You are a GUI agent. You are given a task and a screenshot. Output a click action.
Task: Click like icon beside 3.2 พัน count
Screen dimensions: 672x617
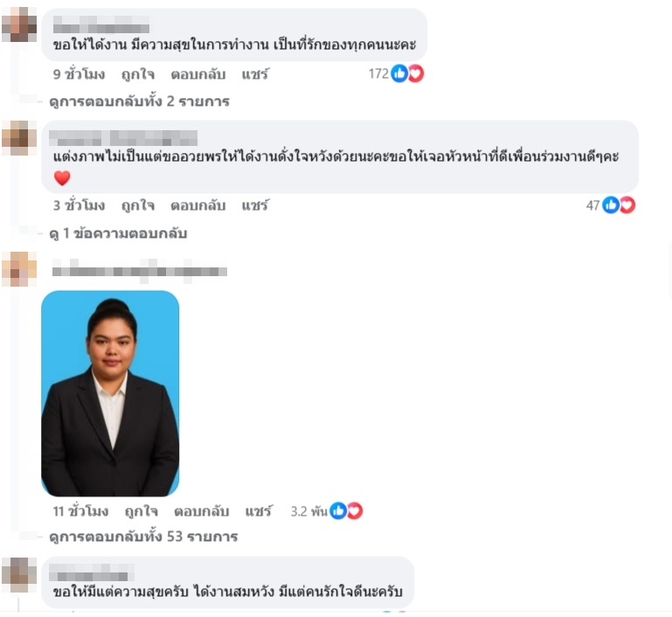(x=338, y=510)
